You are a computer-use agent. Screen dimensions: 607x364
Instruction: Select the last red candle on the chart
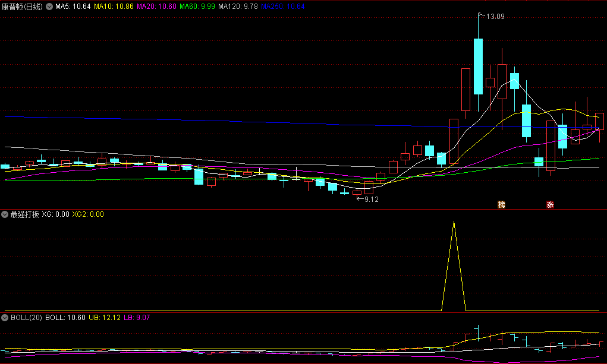coord(599,122)
